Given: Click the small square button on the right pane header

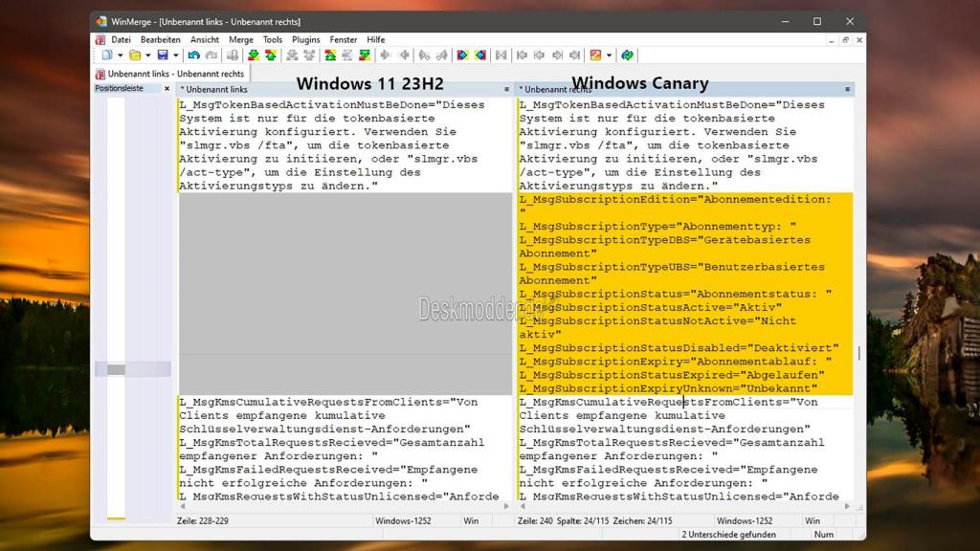Looking at the screenshot, I should [848, 89].
